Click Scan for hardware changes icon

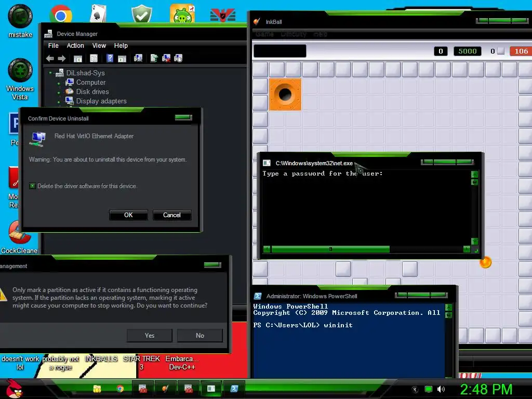click(138, 58)
